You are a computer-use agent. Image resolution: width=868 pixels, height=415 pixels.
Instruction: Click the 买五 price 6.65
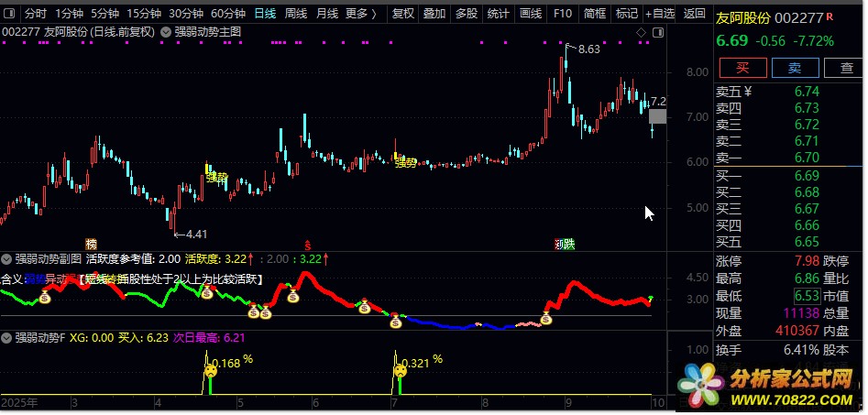[807, 242]
